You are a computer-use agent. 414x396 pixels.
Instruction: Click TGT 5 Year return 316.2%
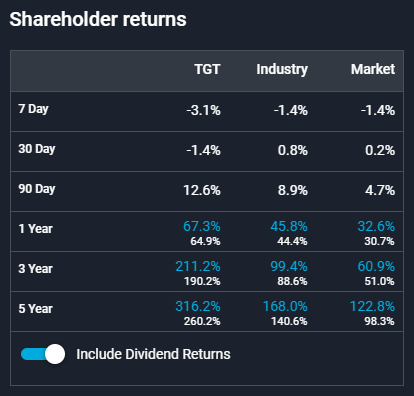coord(198,306)
